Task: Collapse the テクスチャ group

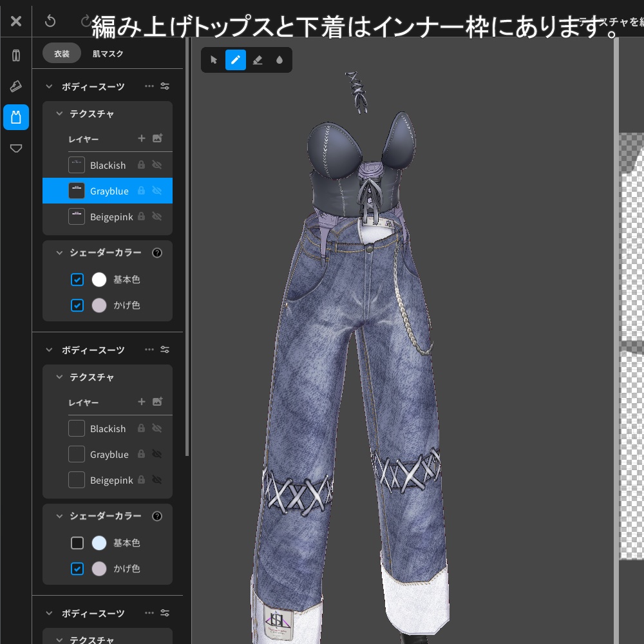Action: [59, 113]
